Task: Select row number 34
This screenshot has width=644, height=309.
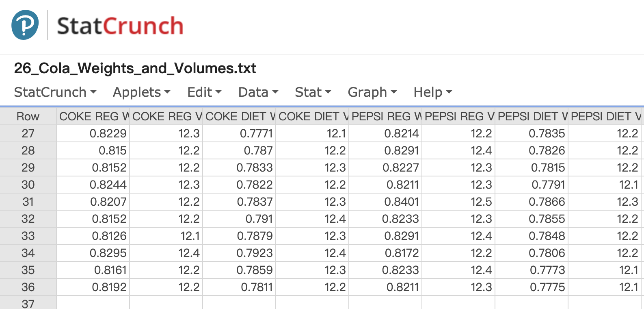Action: (x=28, y=253)
